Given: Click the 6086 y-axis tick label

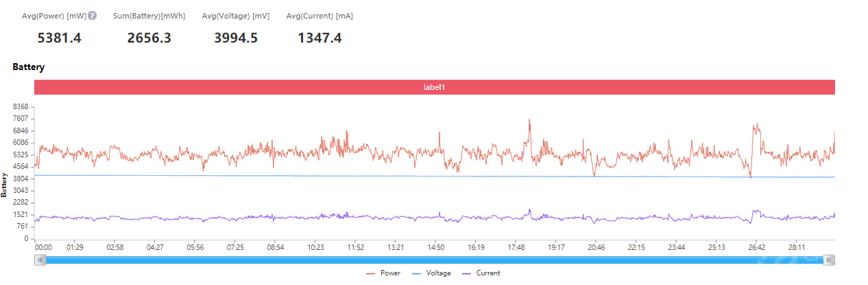Looking at the screenshot, I should click(x=21, y=143).
